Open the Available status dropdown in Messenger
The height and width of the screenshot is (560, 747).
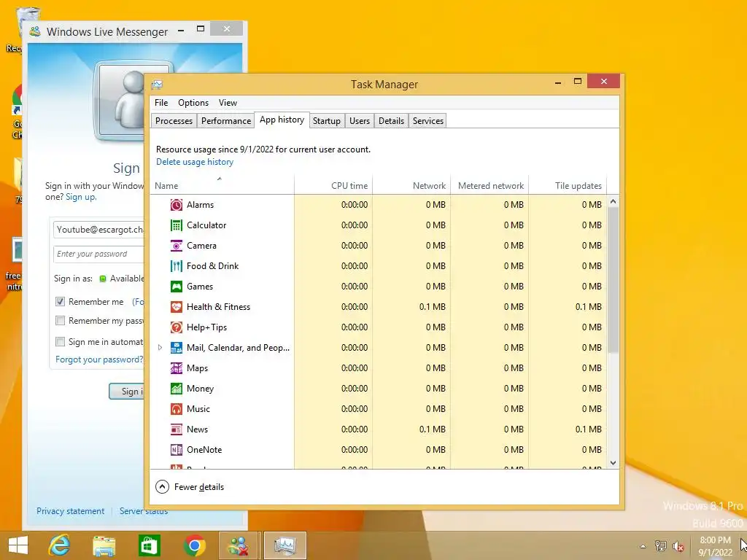[122, 279]
